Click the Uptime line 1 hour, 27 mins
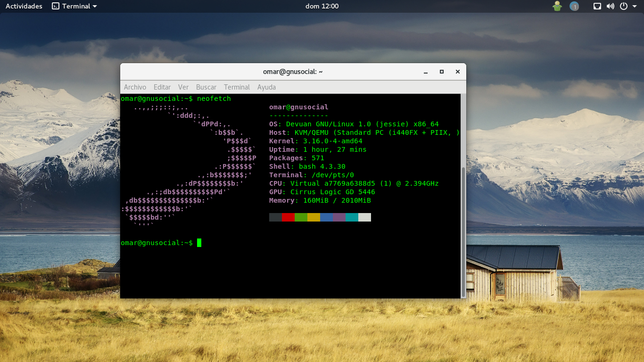 (x=318, y=149)
